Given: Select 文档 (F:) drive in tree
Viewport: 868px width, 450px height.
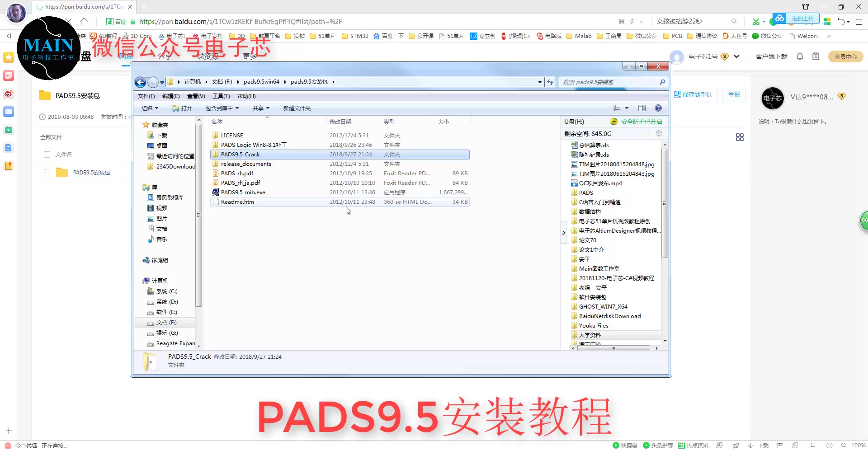Looking at the screenshot, I should (x=166, y=323).
